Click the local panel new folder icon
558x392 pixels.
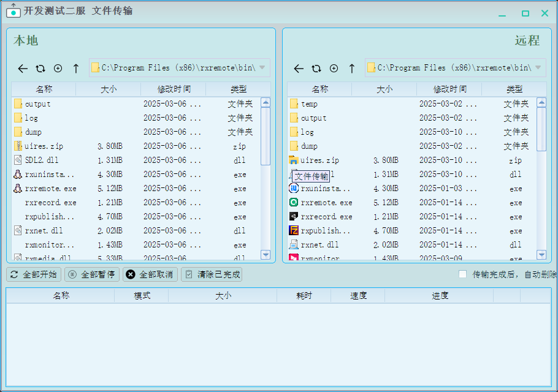[58, 69]
